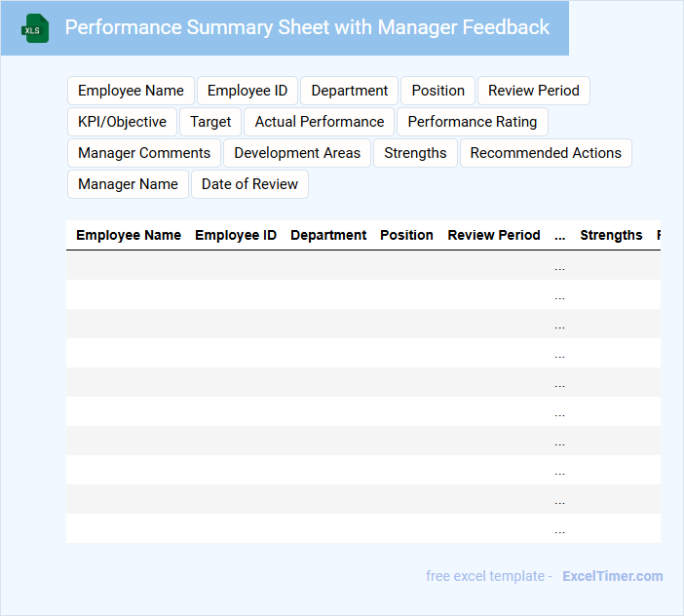Select the Target tag
The width and height of the screenshot is (684, 616).
pos(210,122)
